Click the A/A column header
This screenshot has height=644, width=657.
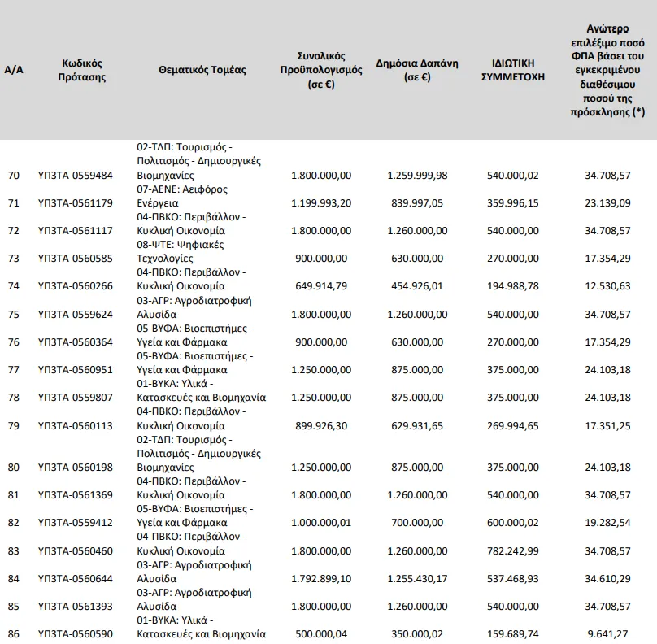pyautogui.click(x=13, y=70)
